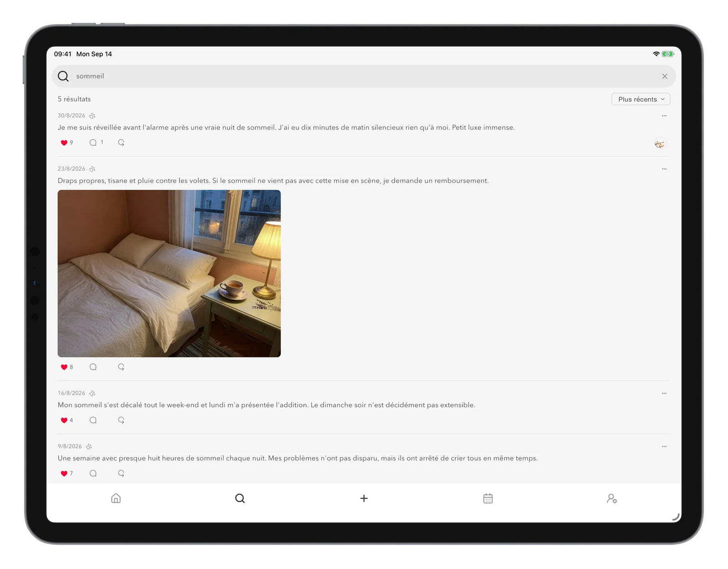Click the visibility icon next to 30/8/2026
The width and height of the screenshot is (728, 569).
click(x=92, y=116)
